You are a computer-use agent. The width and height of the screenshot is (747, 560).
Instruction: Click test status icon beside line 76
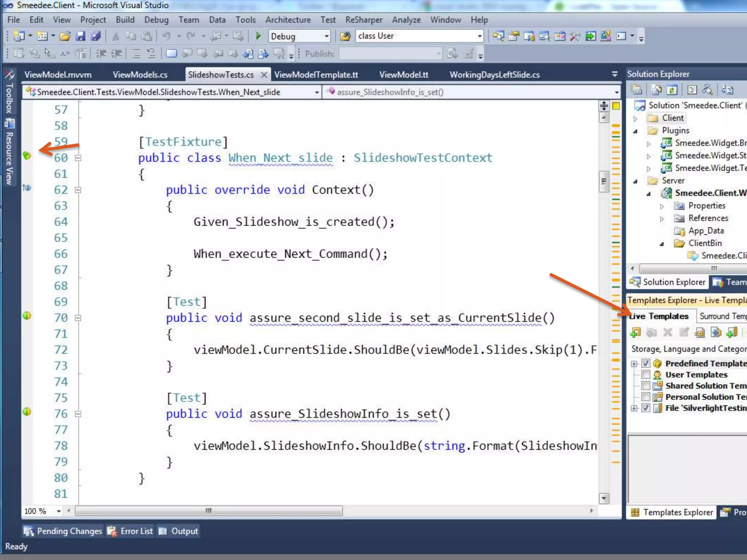point(27,412)
